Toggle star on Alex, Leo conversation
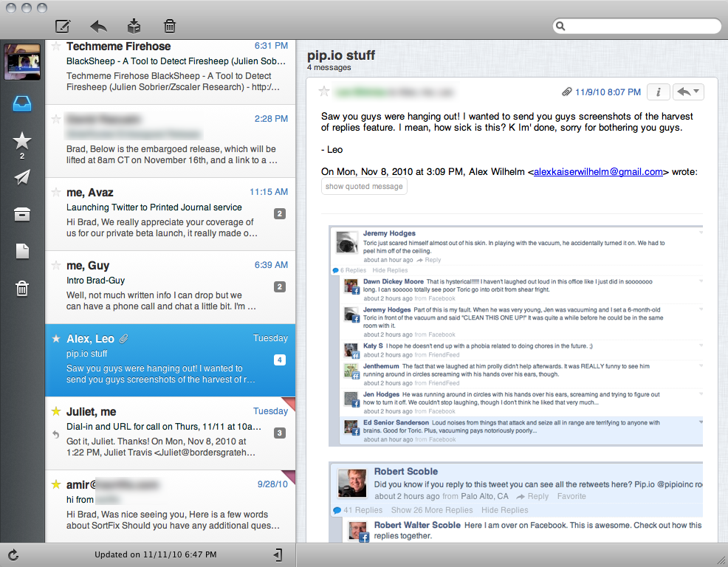Viewport: 728px width, 567px height. point(56,339)
